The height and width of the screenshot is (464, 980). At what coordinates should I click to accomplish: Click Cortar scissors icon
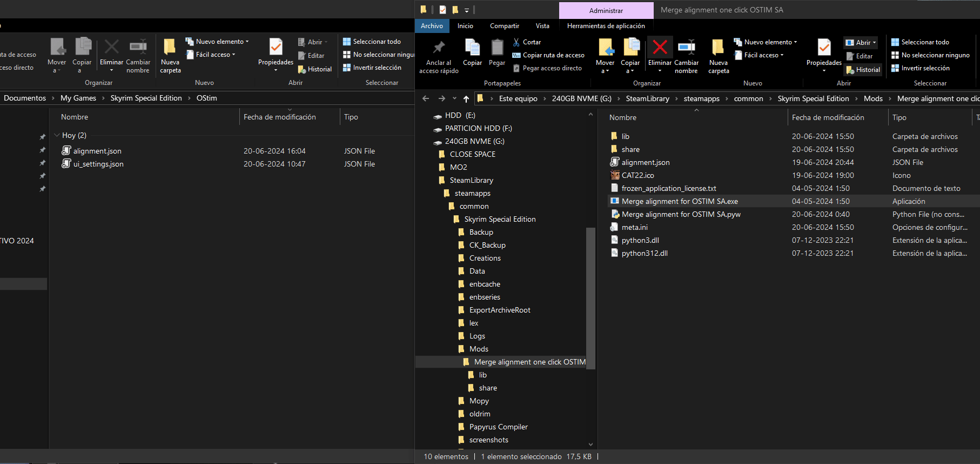[516, 42]
